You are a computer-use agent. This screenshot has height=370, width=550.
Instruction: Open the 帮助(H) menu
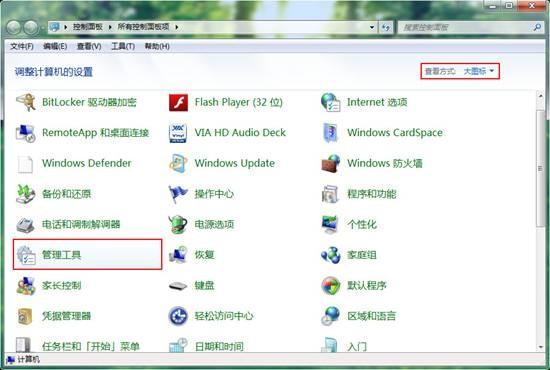click(157, 46)
